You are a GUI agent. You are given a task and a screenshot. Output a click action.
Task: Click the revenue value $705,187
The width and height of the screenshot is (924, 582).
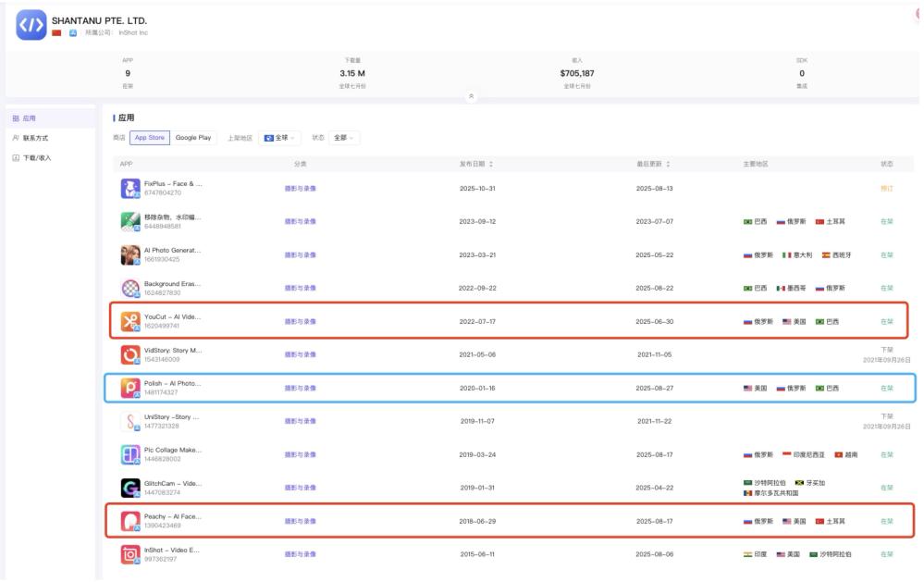tap(577, 73)
